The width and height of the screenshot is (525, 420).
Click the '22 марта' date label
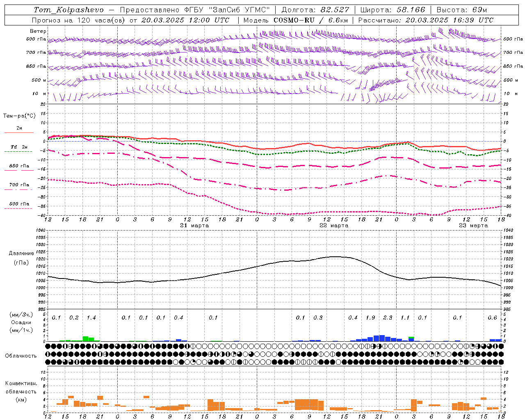coord(334,226)
